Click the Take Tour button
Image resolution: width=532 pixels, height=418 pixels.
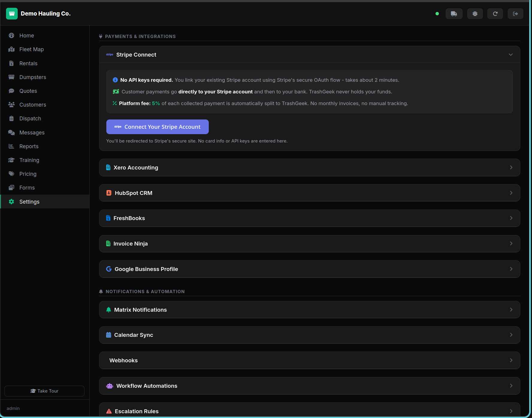[44, 391]
